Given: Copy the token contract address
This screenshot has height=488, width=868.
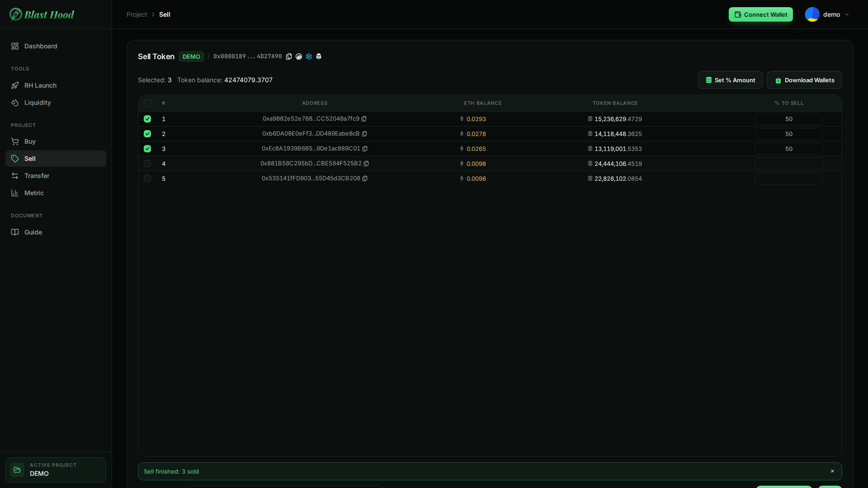Looking at the screenshot, I should [x=289, y=56].
